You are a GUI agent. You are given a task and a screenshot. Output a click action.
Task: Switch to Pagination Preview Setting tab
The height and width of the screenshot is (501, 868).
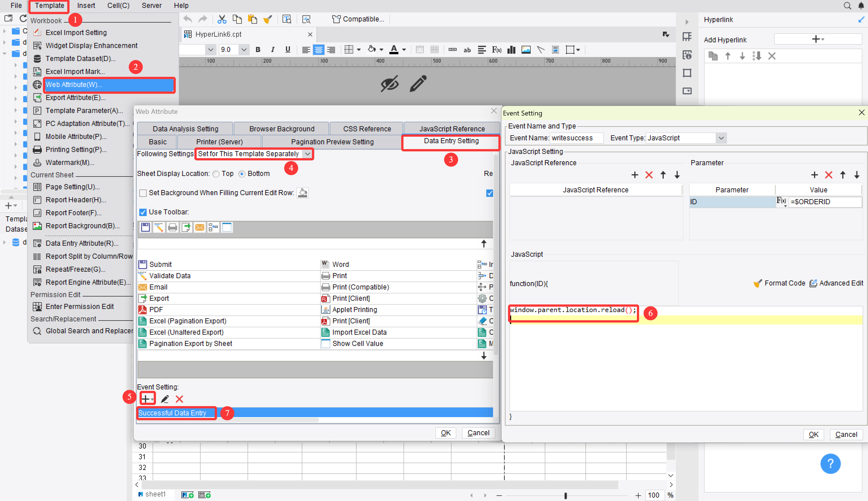pyautogui.click(x=332, y=142)
